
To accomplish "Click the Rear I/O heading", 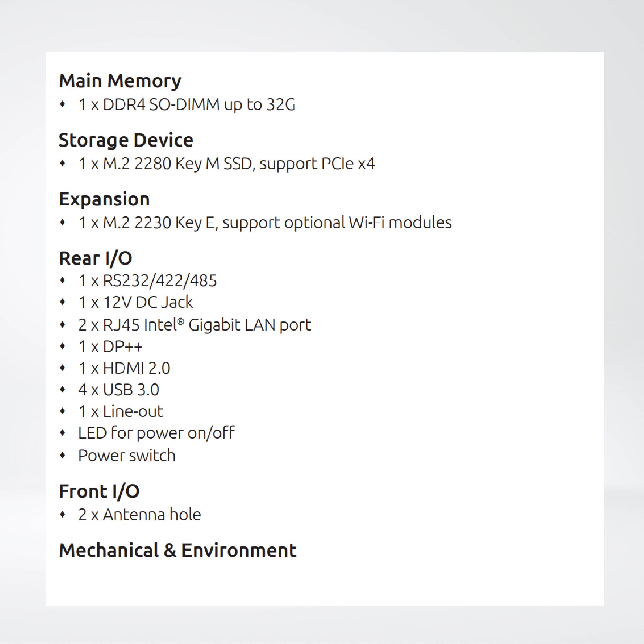I will [x=96, y=258].
